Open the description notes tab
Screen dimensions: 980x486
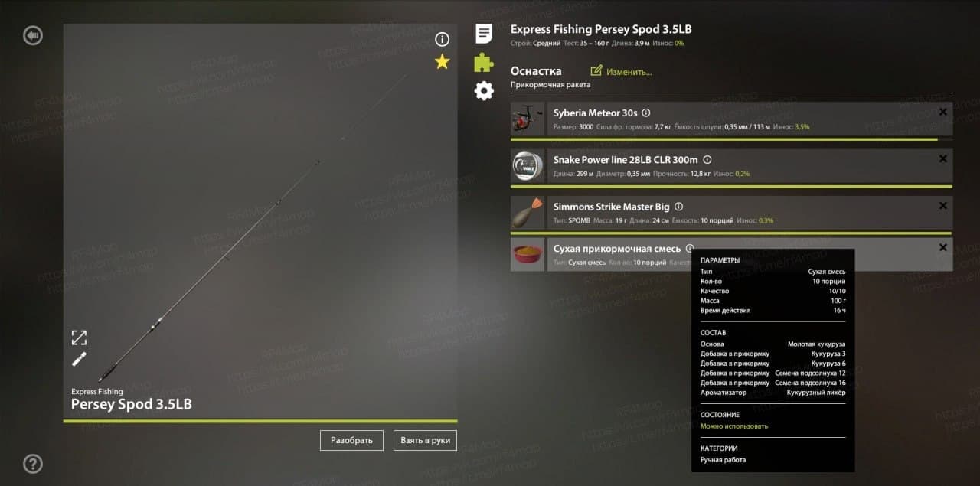click(484, 34)
